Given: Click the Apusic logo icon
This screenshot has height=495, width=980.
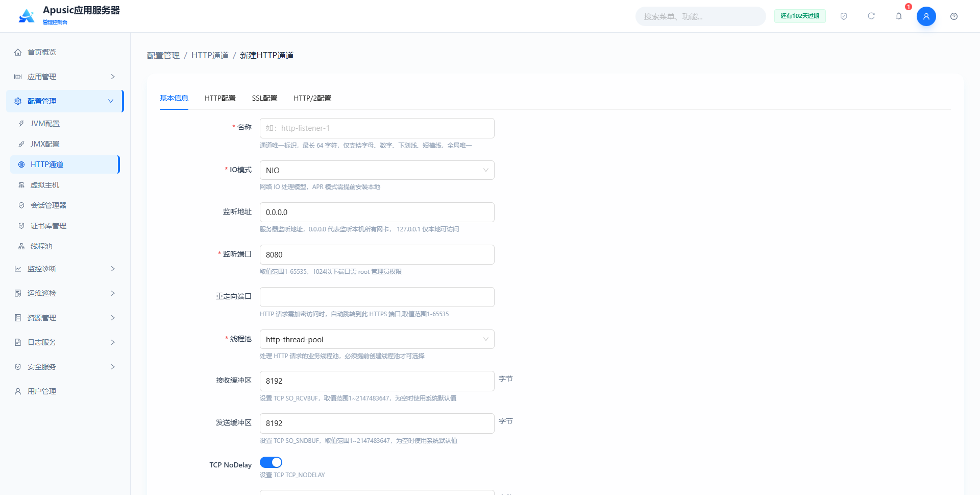Looking at the screenshot, I should [x=27, y=16].
